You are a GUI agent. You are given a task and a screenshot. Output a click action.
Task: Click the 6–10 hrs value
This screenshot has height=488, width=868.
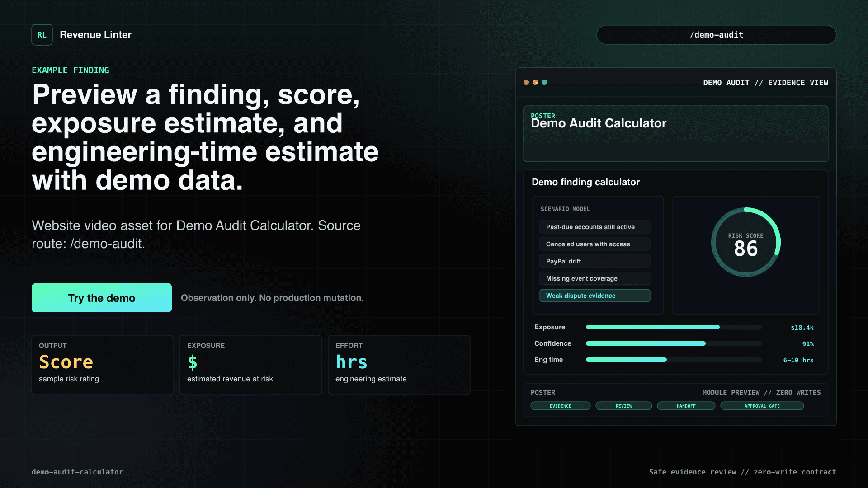[798, 360]
